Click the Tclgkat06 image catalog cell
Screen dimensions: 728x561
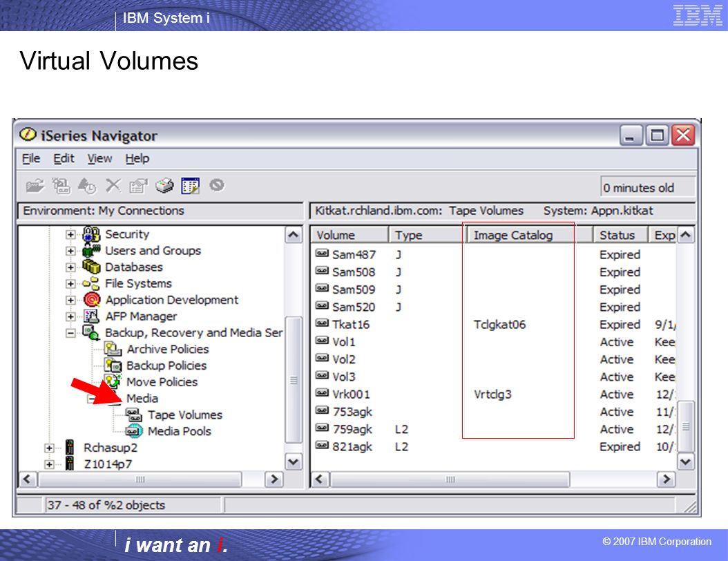click(499, 324)
